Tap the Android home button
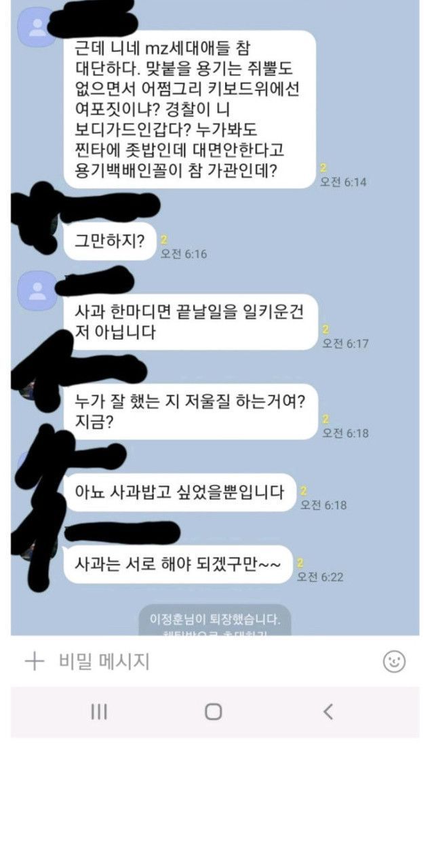Viewport: 434px width, 868px height. [x=214, y=711]
